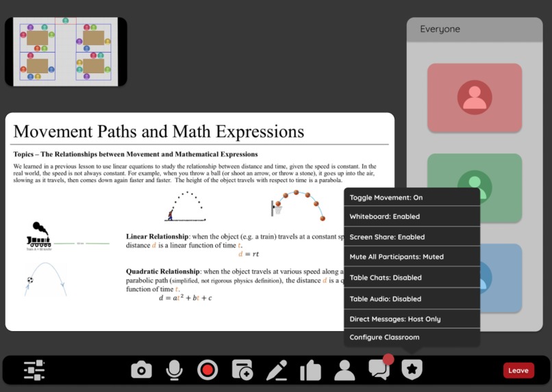The height and width of the screenshot is (392, 552).
Task: Select the green participant video tile
Action: 475,170
